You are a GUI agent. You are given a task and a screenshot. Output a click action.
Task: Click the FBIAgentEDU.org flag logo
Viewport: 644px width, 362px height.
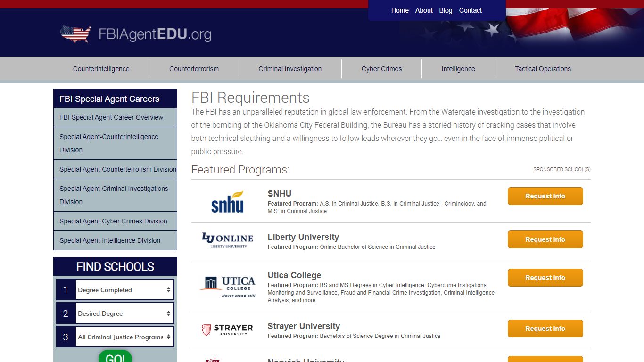coord(136,34)
